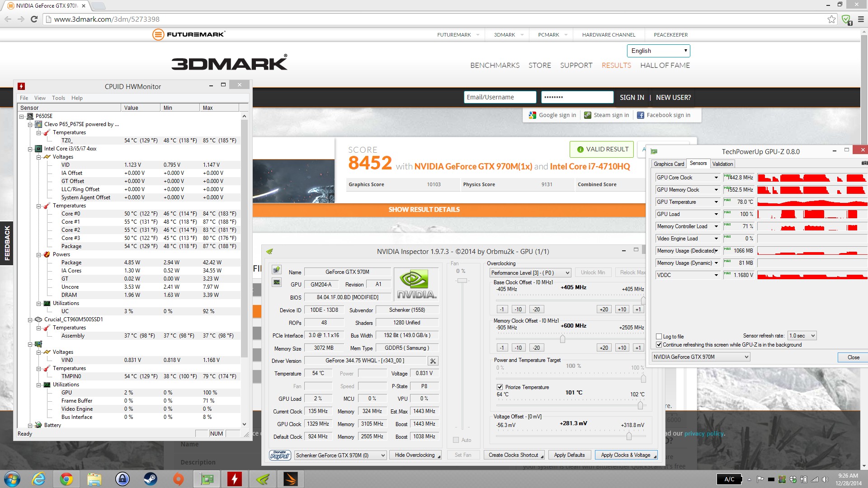The height and width of the screenshot is (488, 868).
Task: Switch to NVIDIA Inspector in the taskbar
Action: point(263,479)
